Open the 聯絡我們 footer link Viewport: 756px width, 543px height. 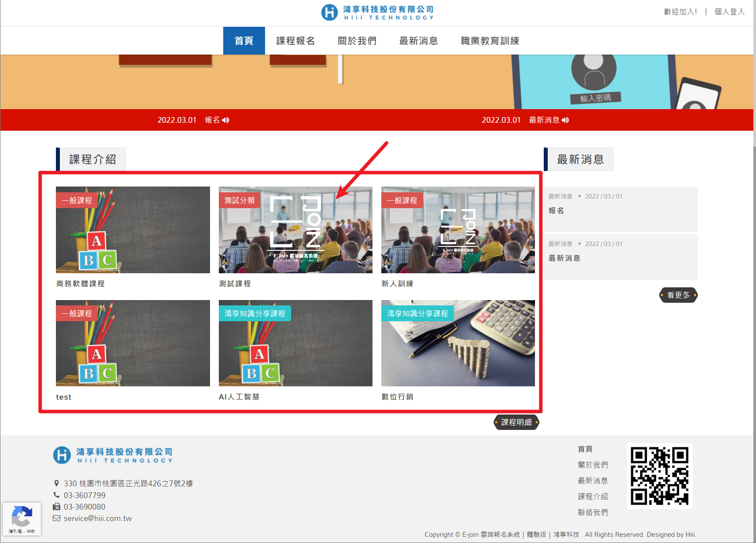(x=593, y=512)
